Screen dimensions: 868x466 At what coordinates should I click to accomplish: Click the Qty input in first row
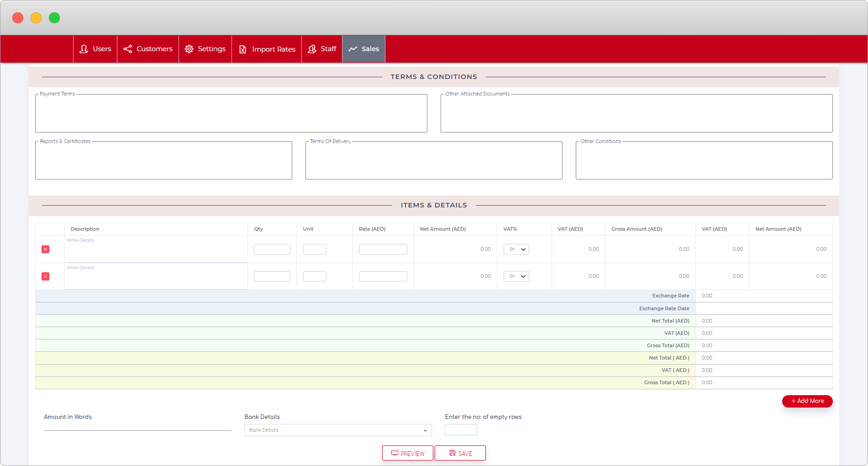click(x=272, y=249)
